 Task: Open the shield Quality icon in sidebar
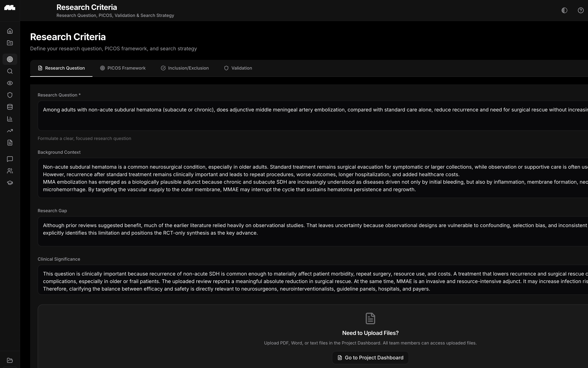click(x=10, y=95)
